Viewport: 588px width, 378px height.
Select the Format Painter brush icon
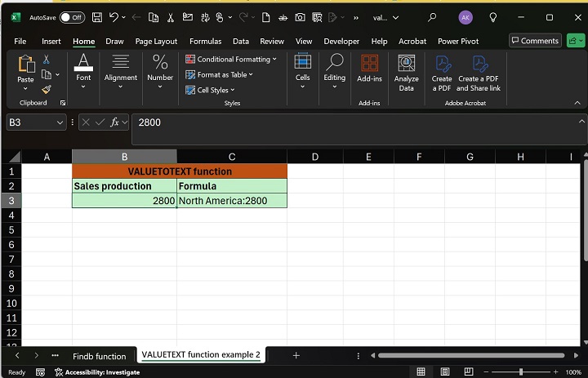point(47,90)
